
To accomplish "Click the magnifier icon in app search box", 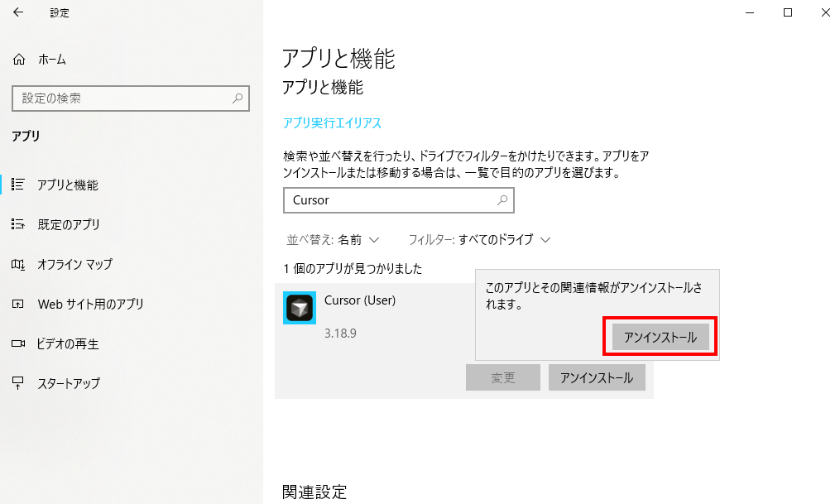I will pyautogui.click(x=502, y=199).
